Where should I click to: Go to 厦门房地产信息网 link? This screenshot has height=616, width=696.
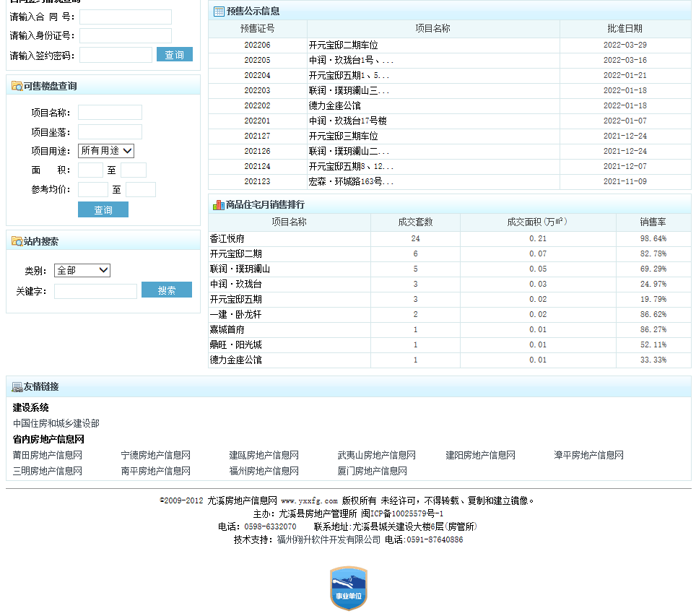[373, 472]
